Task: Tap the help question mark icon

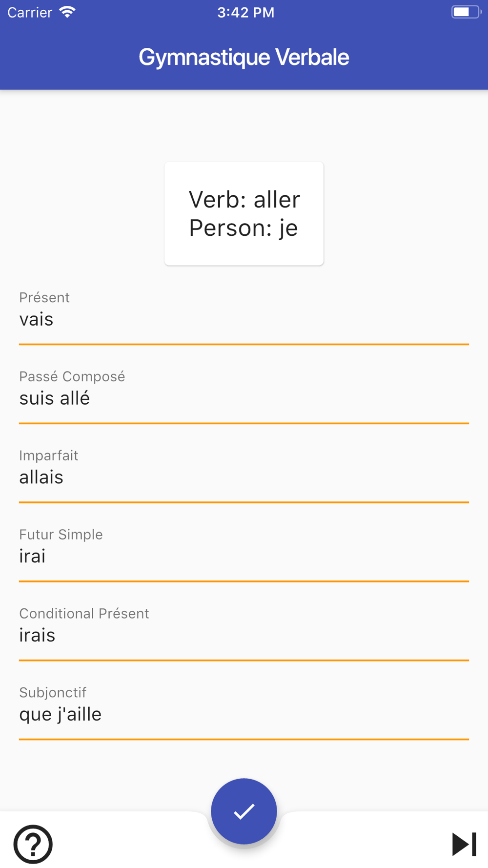Action: click(33, 844)
